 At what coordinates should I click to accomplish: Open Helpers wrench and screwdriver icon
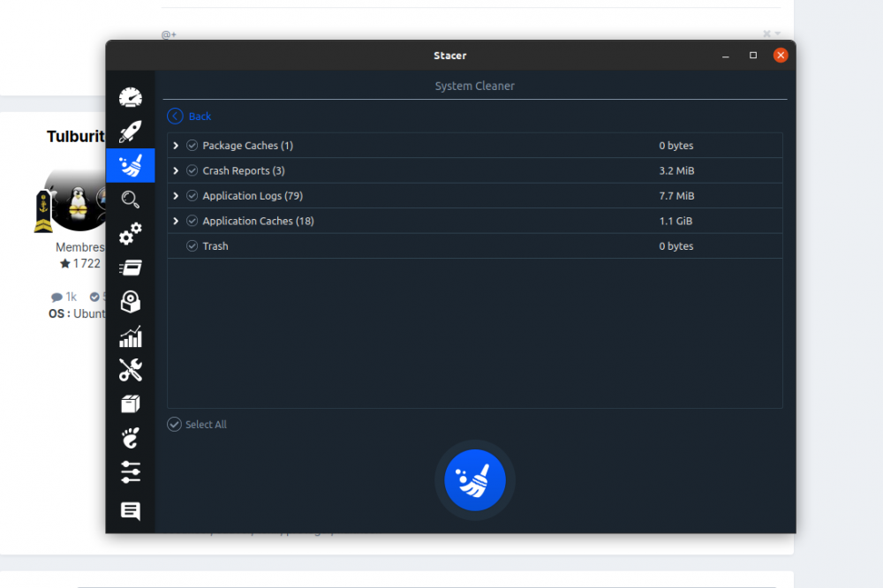point(130,370)
